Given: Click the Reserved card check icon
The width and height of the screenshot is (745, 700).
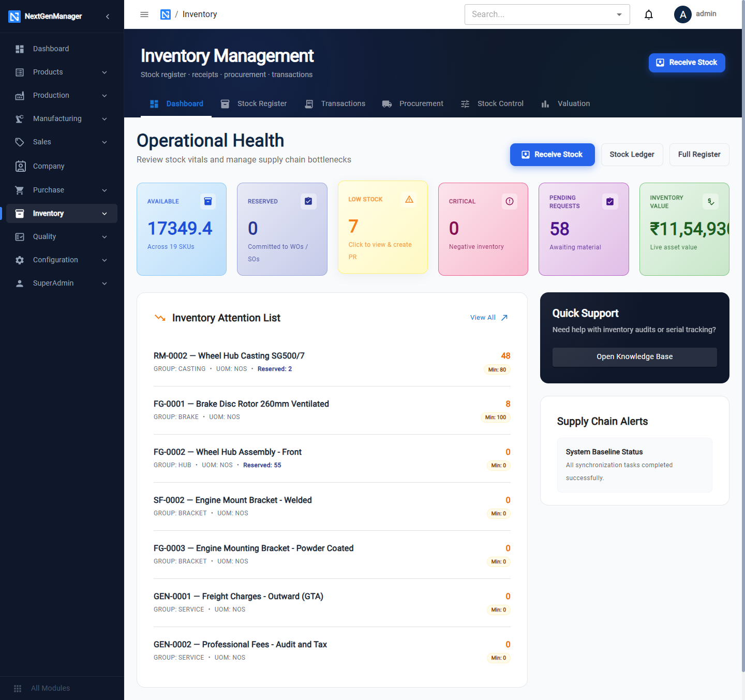Looking at the screenshot, I should (x=308, y=201).
